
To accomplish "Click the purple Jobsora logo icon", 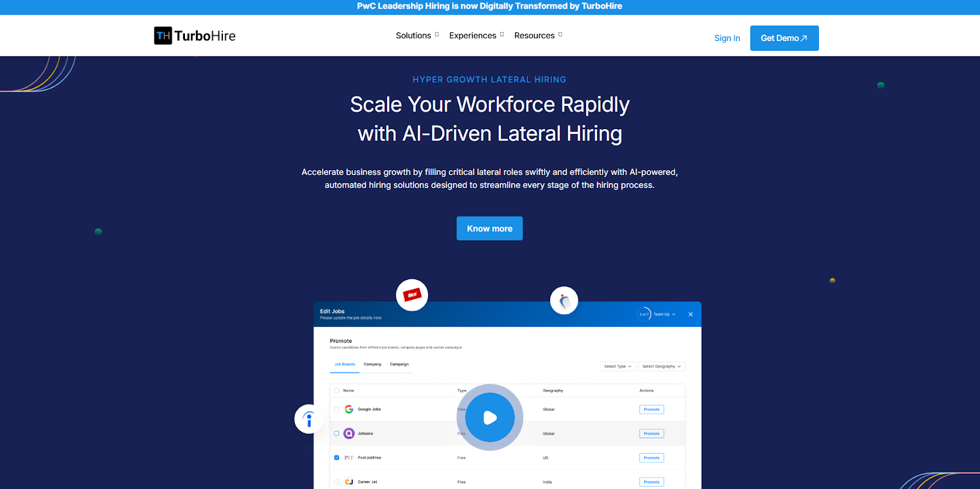I will pos(349,433).
